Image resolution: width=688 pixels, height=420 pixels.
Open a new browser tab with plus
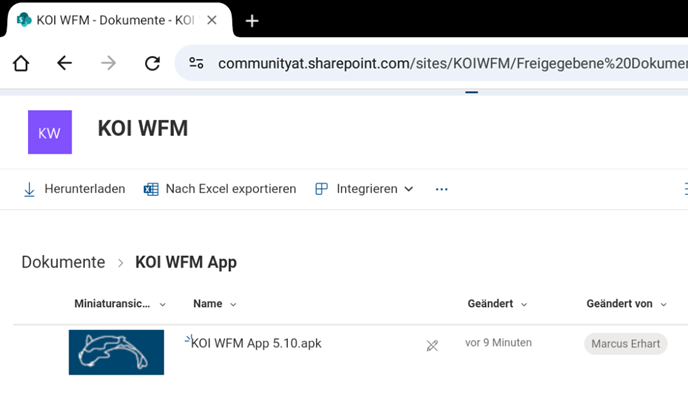click(x=252, y=21)
